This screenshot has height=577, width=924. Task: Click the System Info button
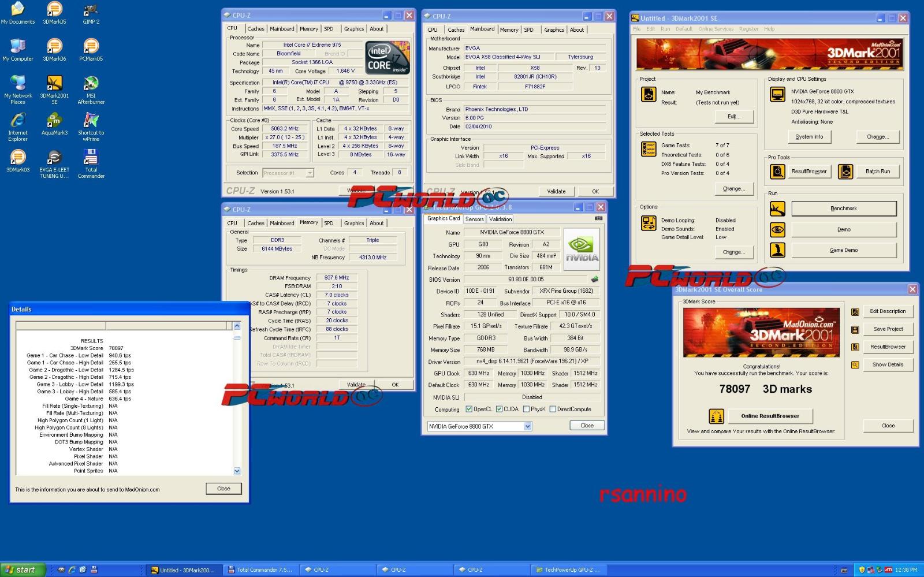(x=809, y=137)
